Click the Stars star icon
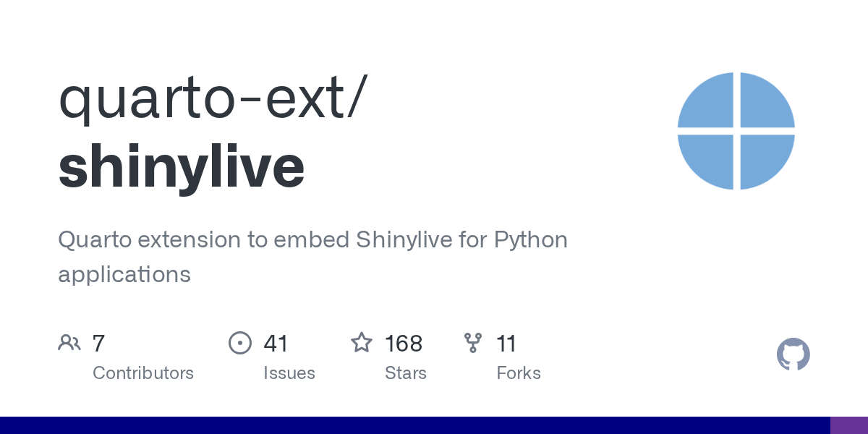The width and height of the screenshot is (868, 434). 362,343
